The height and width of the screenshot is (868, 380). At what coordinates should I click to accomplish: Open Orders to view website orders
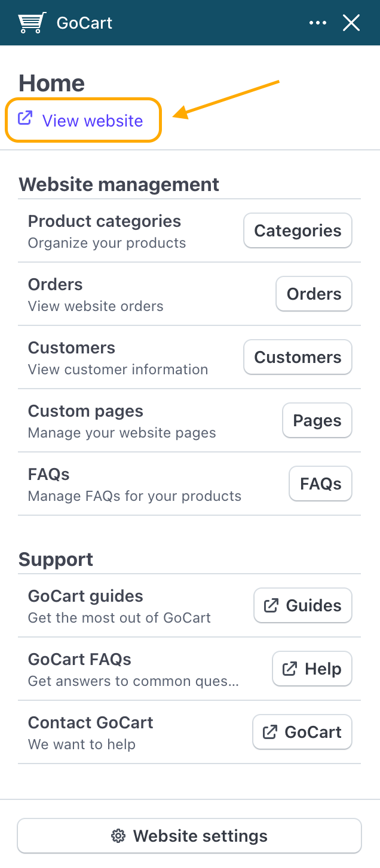click(x=314, y=294)
